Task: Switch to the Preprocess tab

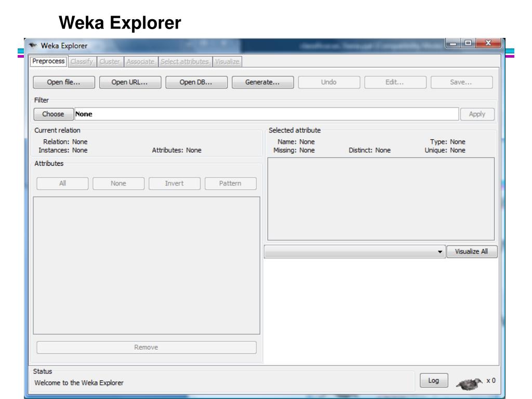Action: coord(48,61)
